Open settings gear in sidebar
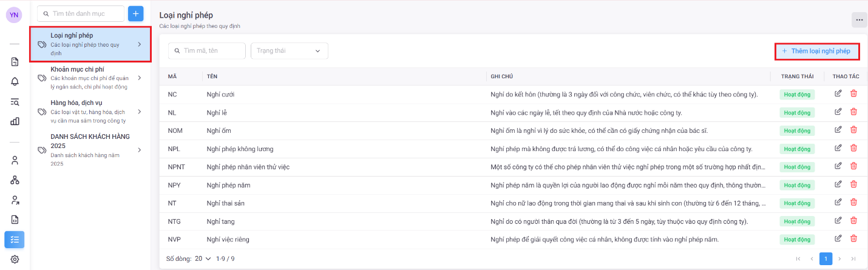This screenshot has width=868, height=270. 15,259
